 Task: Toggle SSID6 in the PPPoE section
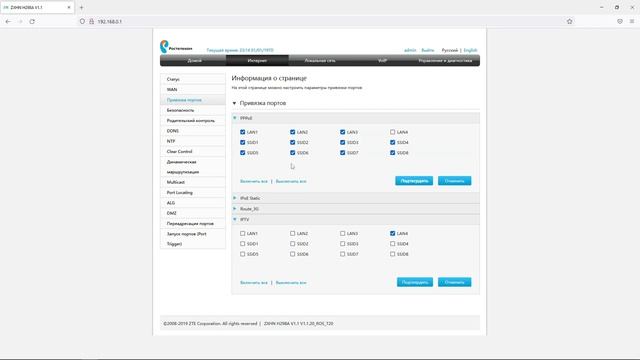tap(292, 153)
